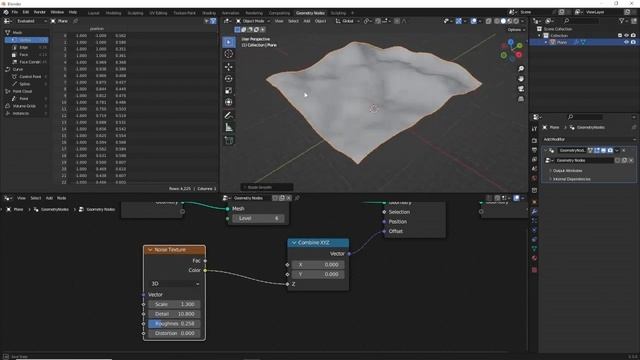This screenshot has width=640, height=360.
Task: Click the Blender logo menu icon
Action: pos(6,12)
